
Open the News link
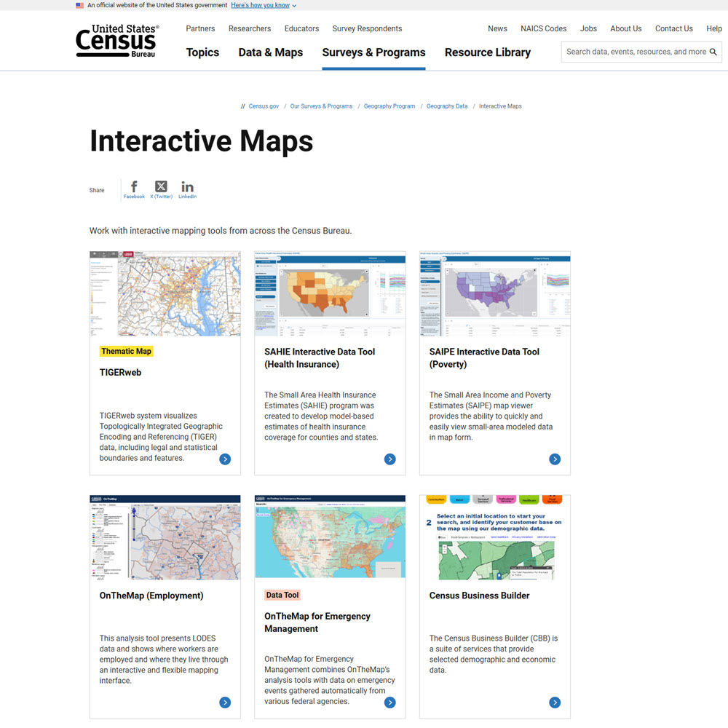[497, 28]
